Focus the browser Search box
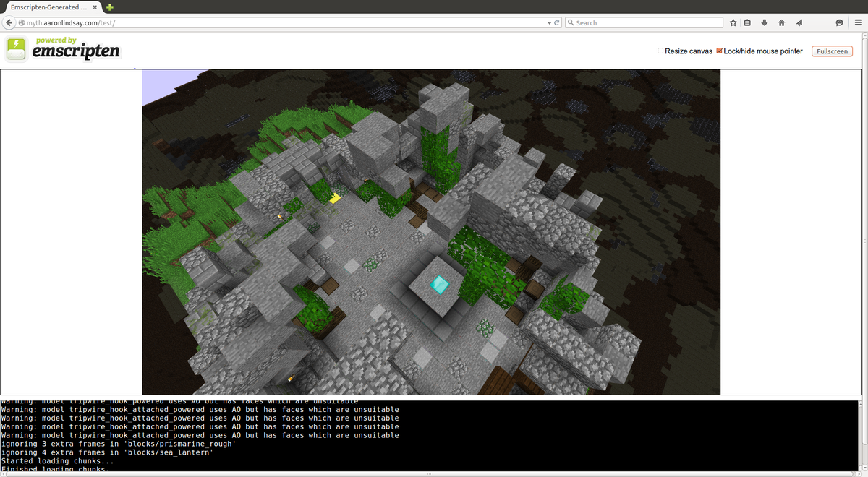The height and width of the screenshot is (477, 868). (x=644, y=22)
